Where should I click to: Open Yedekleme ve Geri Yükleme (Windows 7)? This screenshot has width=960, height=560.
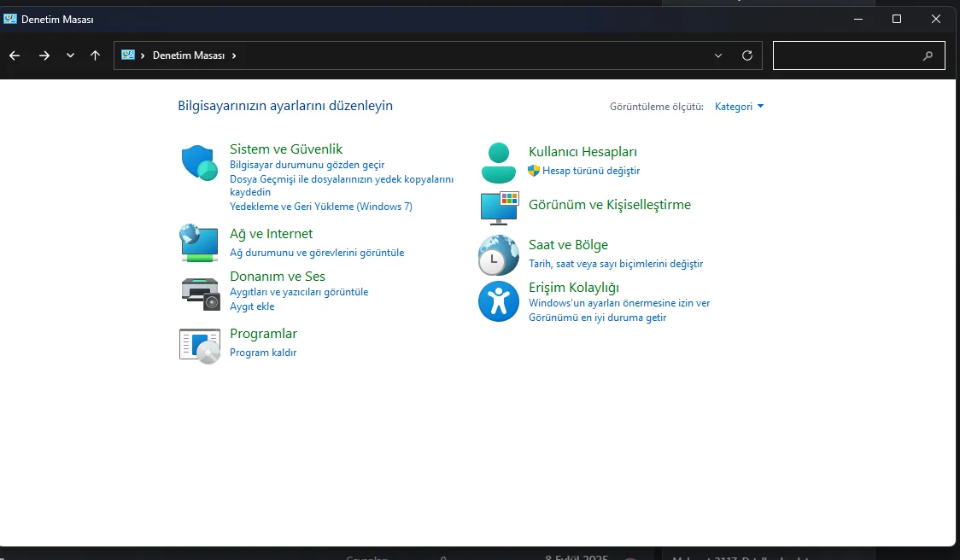point(321,207)
